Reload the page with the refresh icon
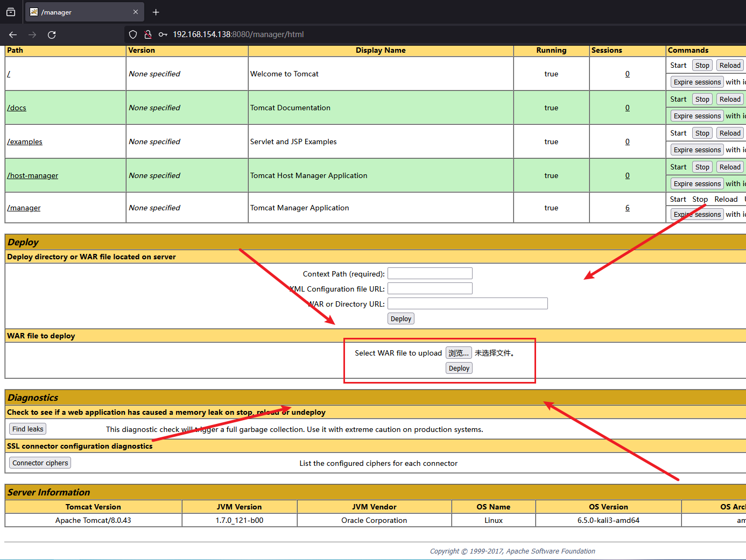 pyautogui.click(x=52, y=34)
